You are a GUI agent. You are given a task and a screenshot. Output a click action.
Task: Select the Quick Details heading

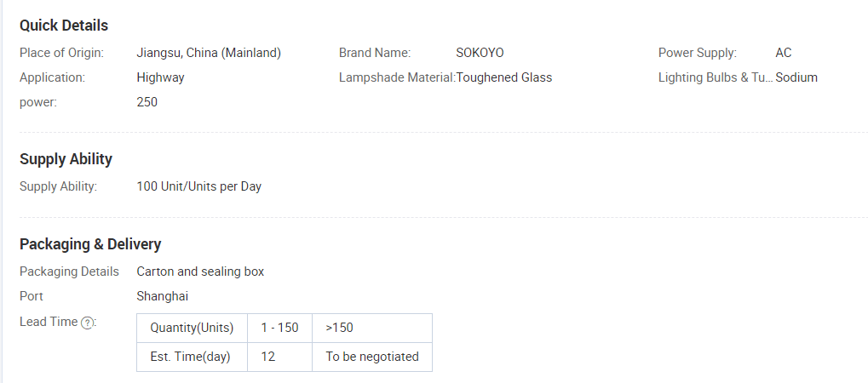[x=64, y=26]
